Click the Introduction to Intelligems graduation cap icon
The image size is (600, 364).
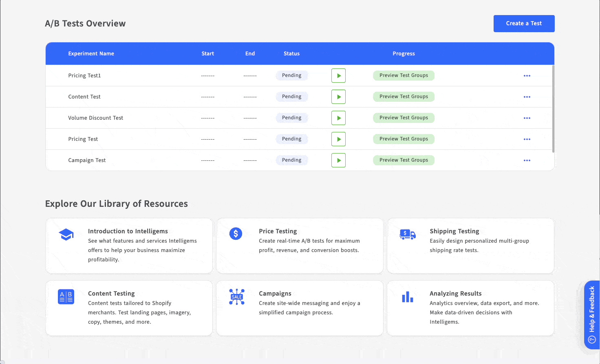tap(66, 234)
